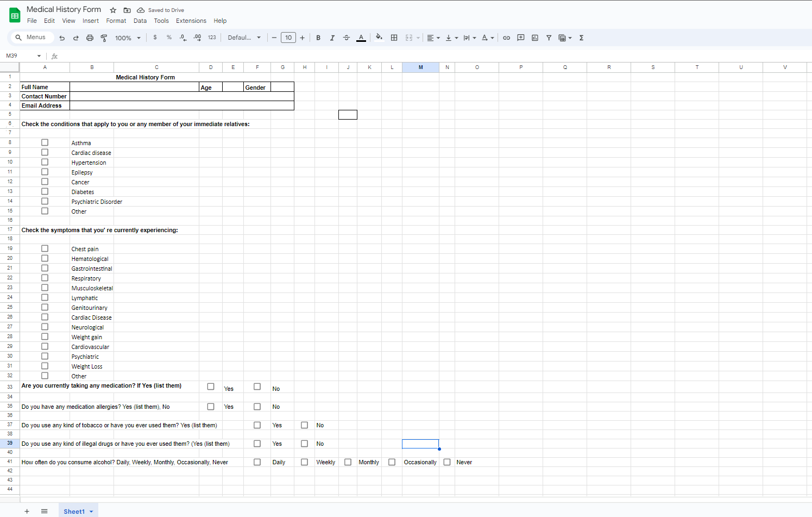Star the Medical History Form document
This screenshot has width=812, height=517.
coord(113,10)
